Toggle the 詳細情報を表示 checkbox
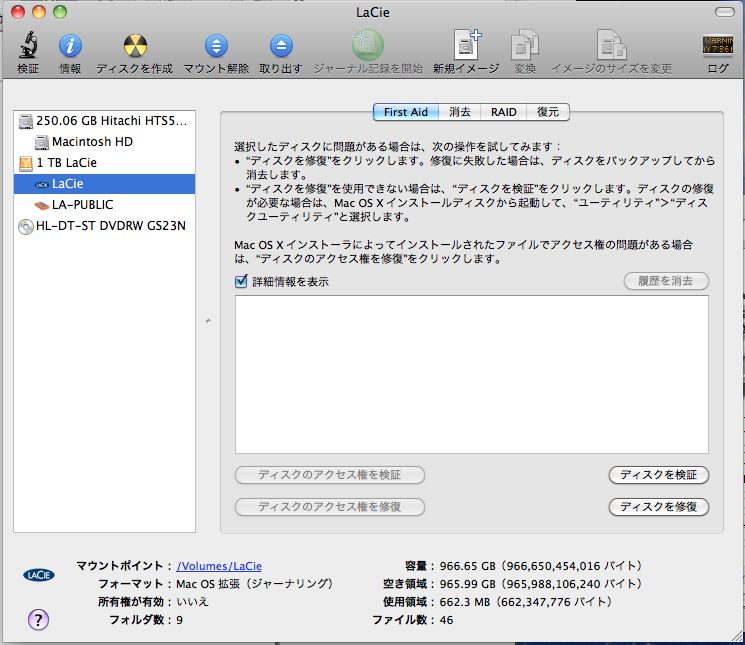The image size is (745, 645). coord(241,281)
